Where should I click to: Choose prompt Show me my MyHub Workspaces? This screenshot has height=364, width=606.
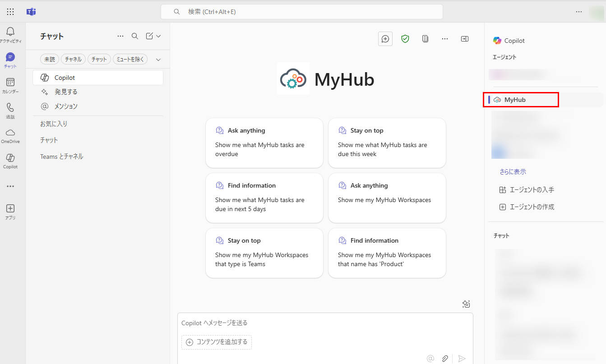click(387, 198)
